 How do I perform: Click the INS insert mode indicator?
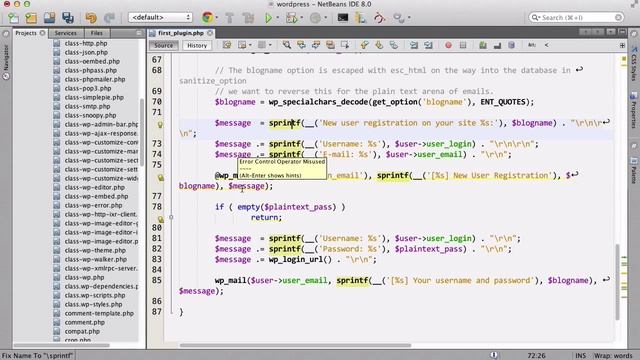(x=580, y=356)
